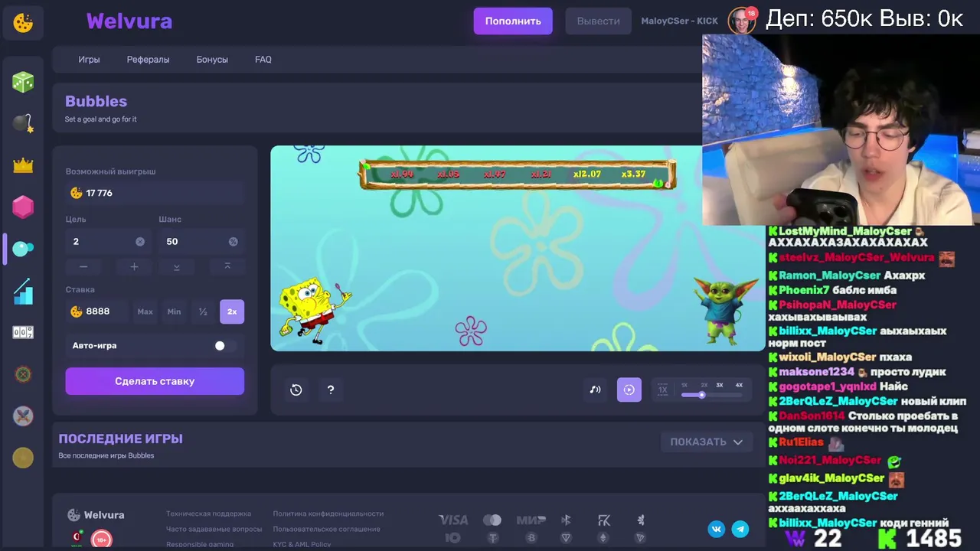
Task: Increase the target with plus button
Action: point(134,266)
